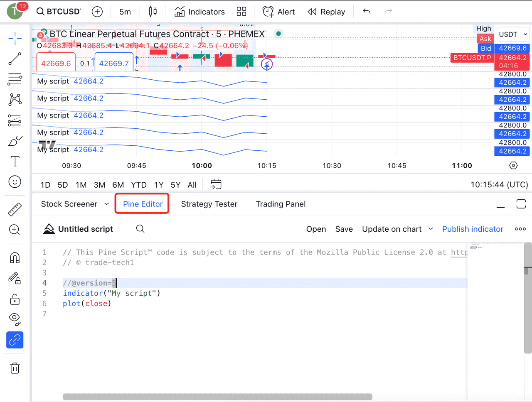Set chart range to 5D
Viewport: 532px width, 402px height.
63,185
